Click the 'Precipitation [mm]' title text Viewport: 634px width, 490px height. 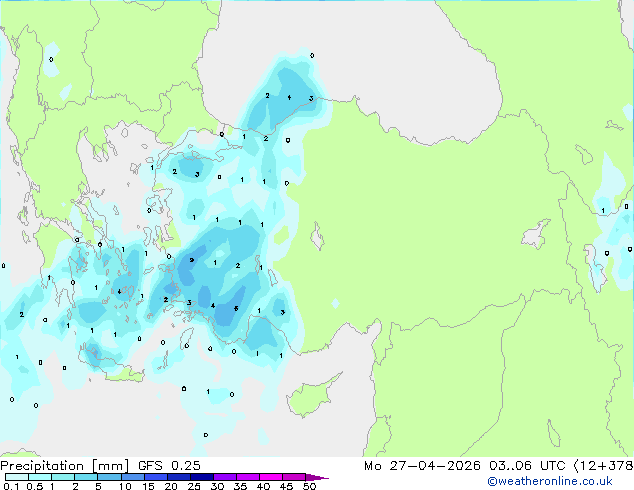coord(65,466)
